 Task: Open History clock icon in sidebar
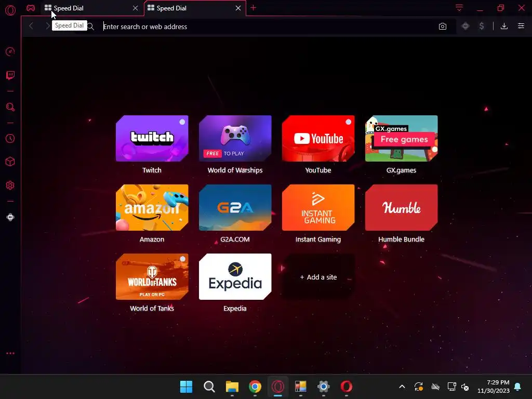[10, 138]
